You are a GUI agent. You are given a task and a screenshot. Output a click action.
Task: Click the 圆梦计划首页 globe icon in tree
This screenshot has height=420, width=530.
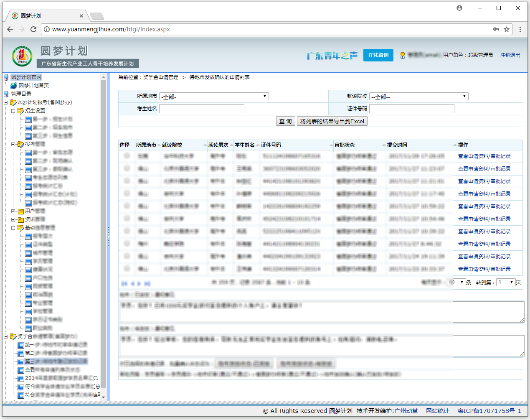[x=14, y=86]
